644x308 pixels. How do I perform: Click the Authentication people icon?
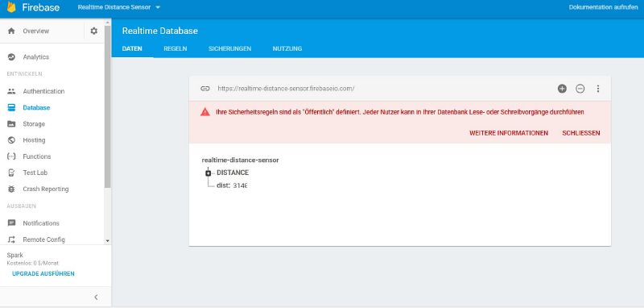pos(11,91)
